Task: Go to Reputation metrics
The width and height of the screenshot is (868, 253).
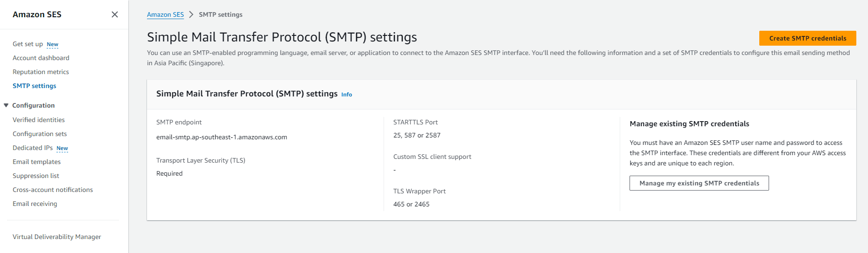Action: pos(41,72)
